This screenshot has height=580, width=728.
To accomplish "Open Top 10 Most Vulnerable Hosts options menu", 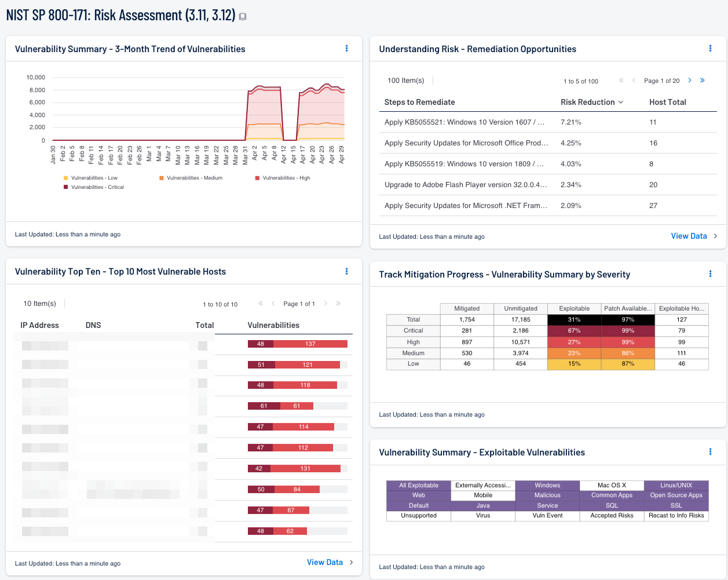I will pyautogui.click(x=346, y=271).
